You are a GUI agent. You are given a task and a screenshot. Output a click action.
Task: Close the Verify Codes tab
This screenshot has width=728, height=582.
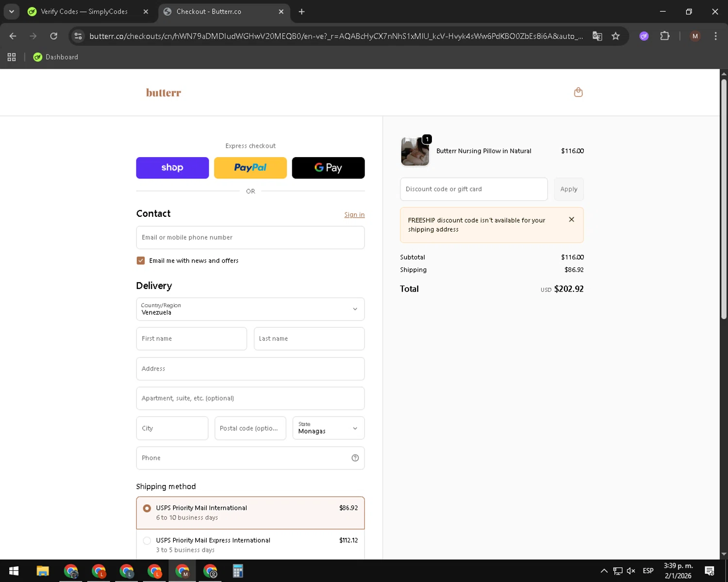(146, 12)
